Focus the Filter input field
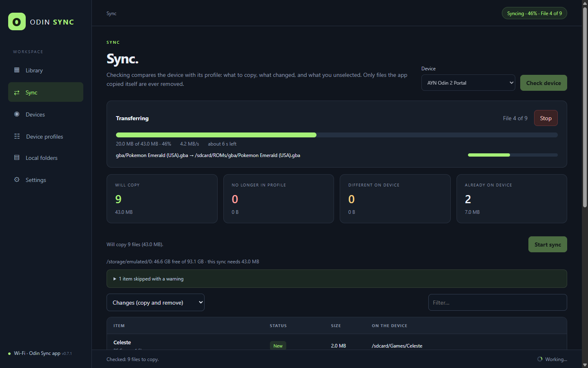Viewport: 588px width, 368px height. (x=497, y=303)
